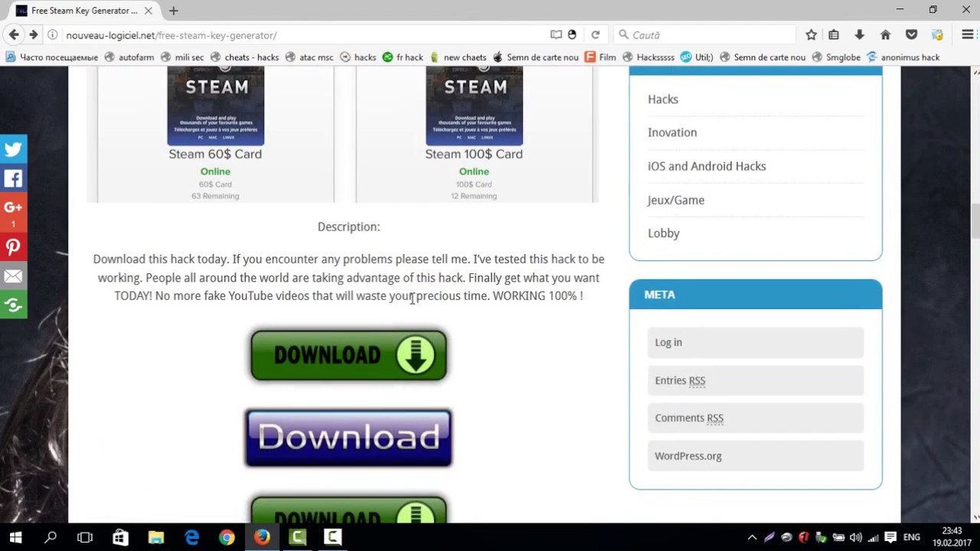
Task: Open Task View on the taskbar
Action: [x=85, y=537]
